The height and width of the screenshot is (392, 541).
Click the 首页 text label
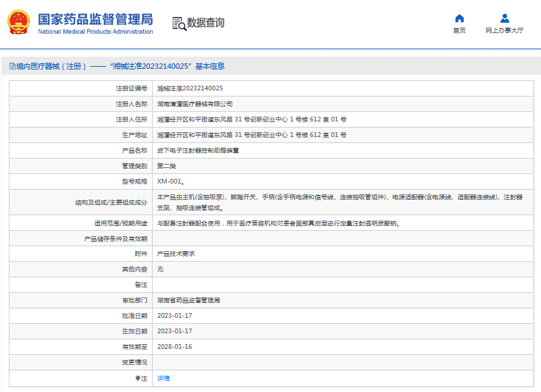pos(459,30)
